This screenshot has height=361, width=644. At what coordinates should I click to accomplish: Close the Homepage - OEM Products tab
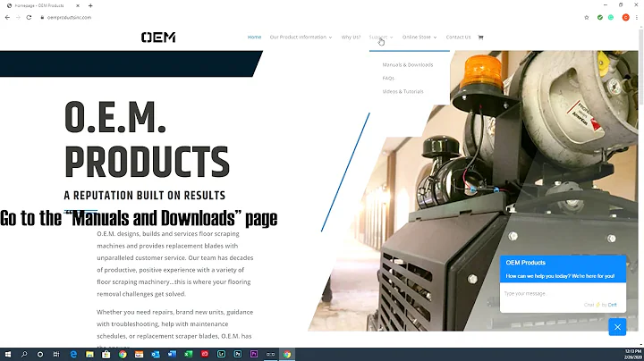coord(78,5)
